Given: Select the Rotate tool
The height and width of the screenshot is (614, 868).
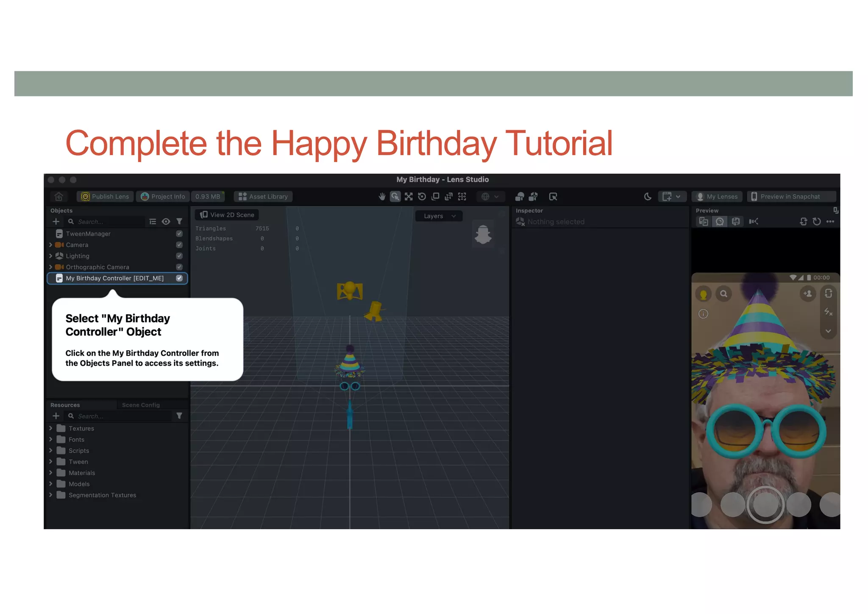Looking at the screenshot, I should click(422, 197).
